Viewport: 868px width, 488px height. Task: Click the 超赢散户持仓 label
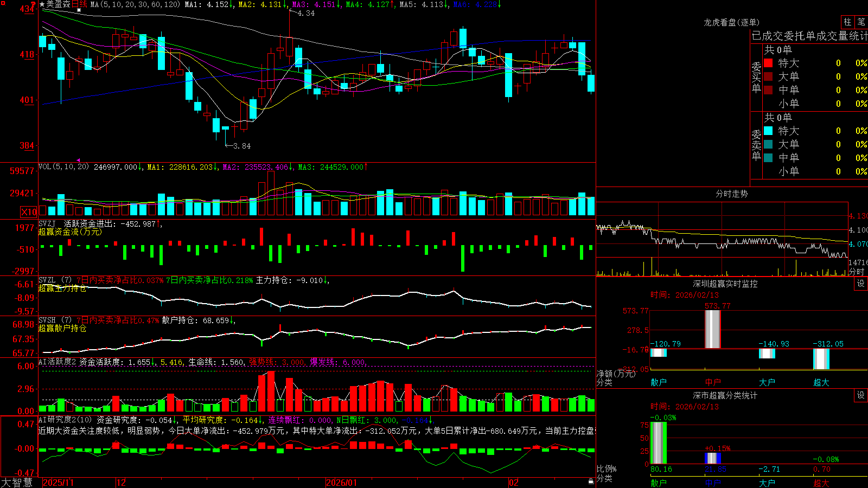(x=62, y=328)
